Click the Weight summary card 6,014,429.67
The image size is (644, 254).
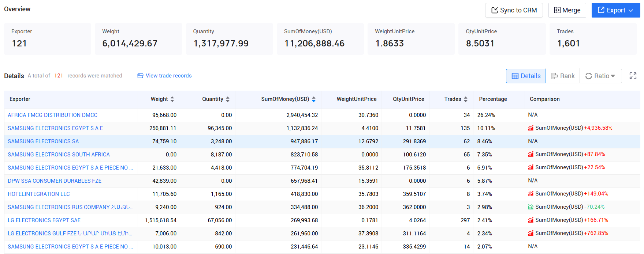click(x=138, y=39)
